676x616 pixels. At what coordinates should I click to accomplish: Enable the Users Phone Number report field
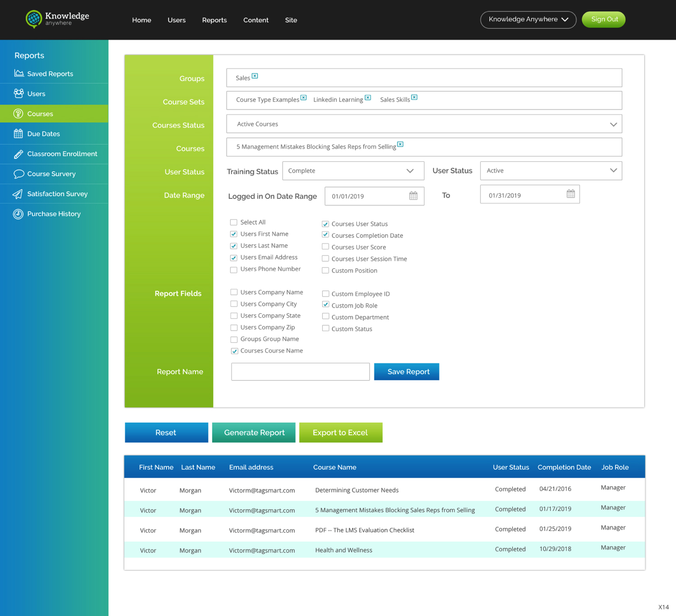pyautogui.click(x=233, y=269)
